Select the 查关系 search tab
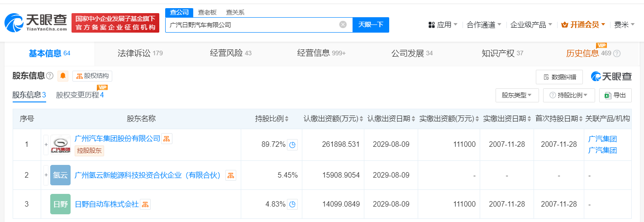This screenshot has width=644, height=222. [x=235, y=12]
